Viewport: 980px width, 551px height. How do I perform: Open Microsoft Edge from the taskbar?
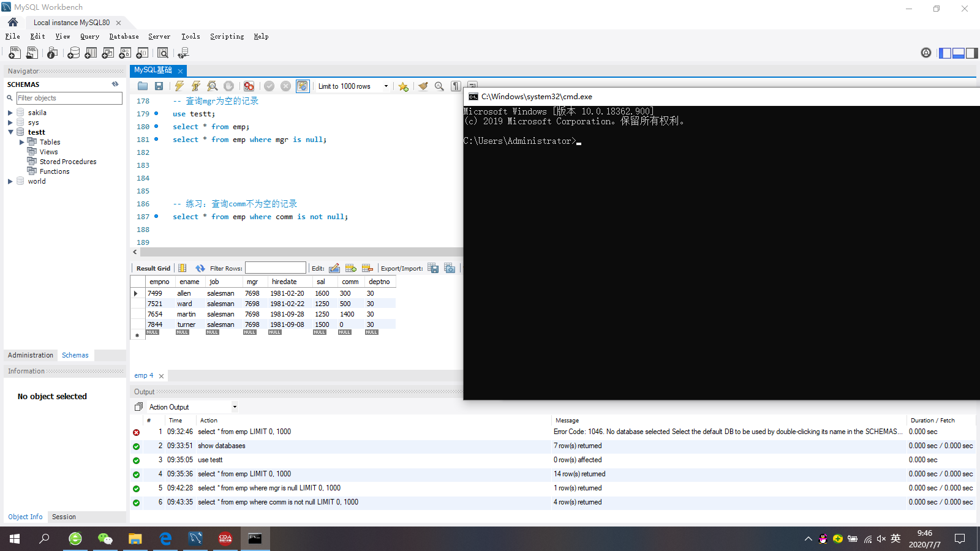click(165, 539)
